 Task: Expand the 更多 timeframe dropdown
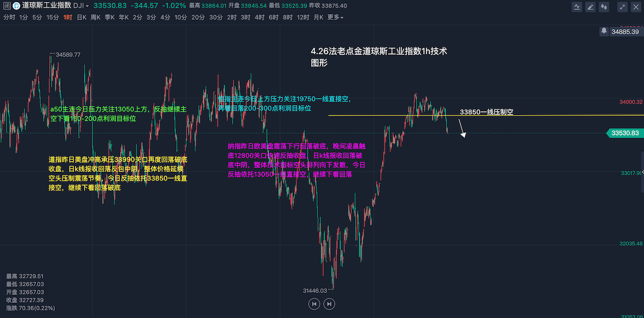coord(335,17)
